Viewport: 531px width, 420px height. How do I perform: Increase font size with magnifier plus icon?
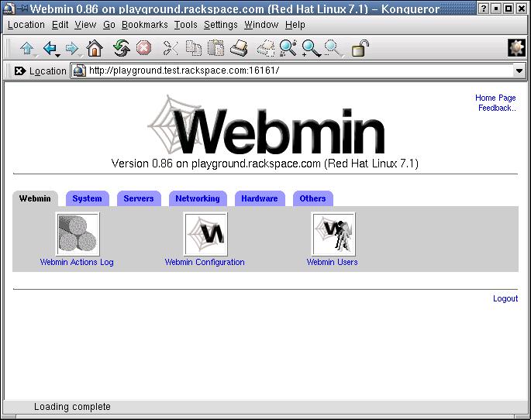(x=311, y=48)
